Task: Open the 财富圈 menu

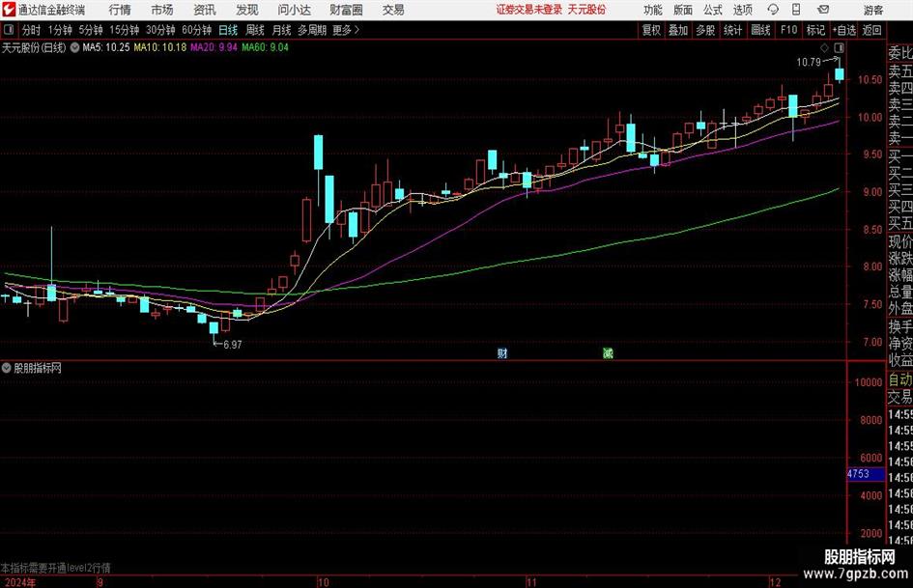Action: (346, 10)
